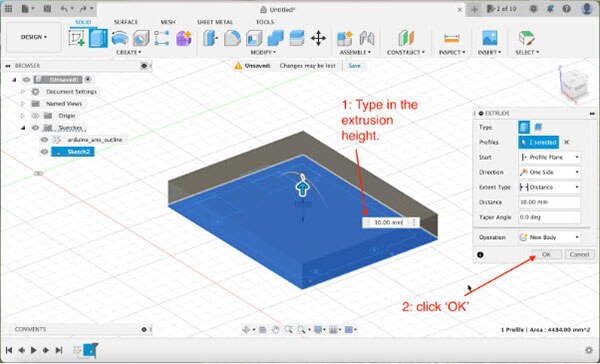The width and height of the screenshot is (600, 364).
Task: Click the New Component icon
Action: (345, 38)
